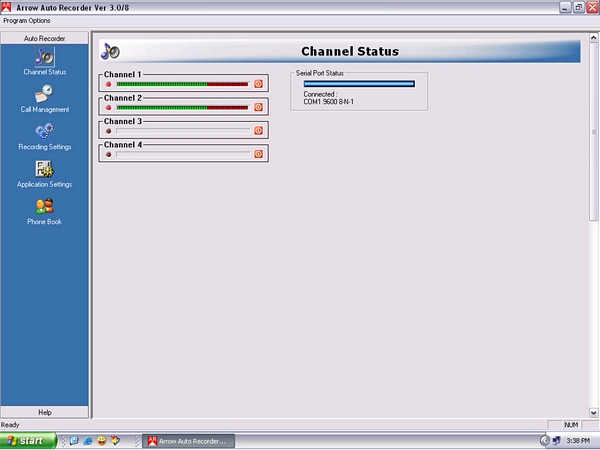Click the music note speaker header icon
The image size is (600, 450).
click(110, 51)
